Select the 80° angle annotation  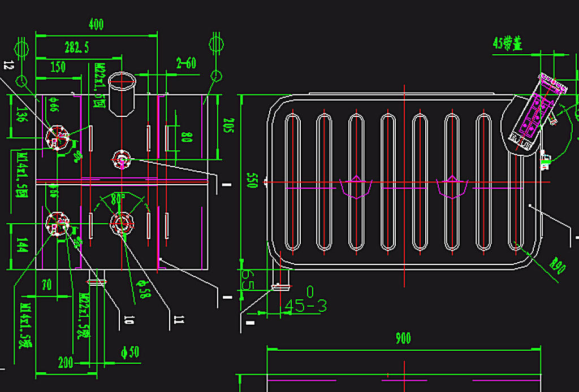(118, 199)
